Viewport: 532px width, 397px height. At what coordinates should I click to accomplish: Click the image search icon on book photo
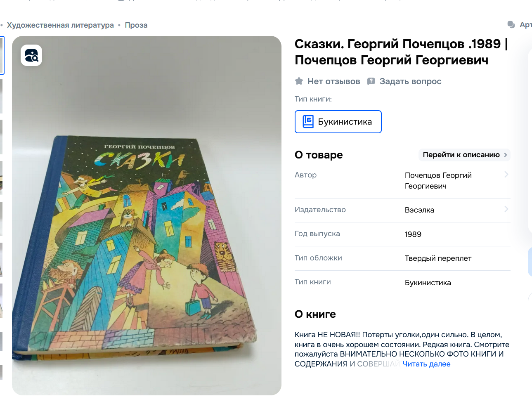click(x=31, y=55)
